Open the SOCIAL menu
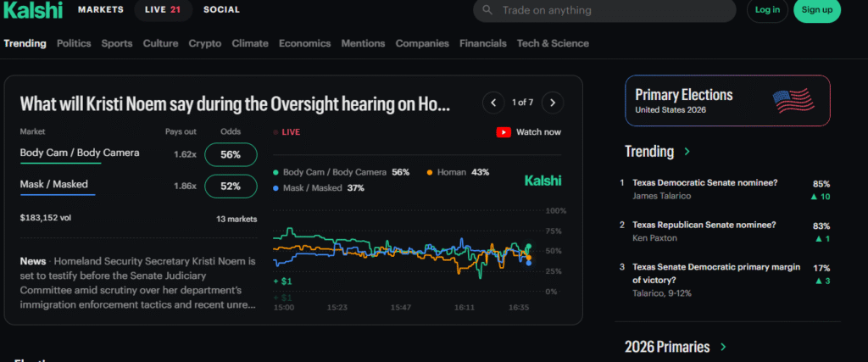Image resolution: width=868 pixels, height=362 pixels. point(221,10)
